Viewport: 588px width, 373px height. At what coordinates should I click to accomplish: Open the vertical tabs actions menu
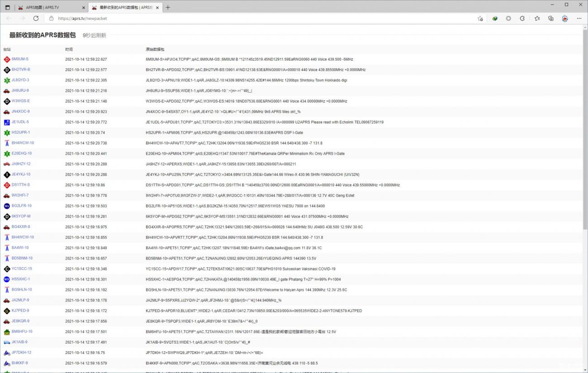pos(7,8)
